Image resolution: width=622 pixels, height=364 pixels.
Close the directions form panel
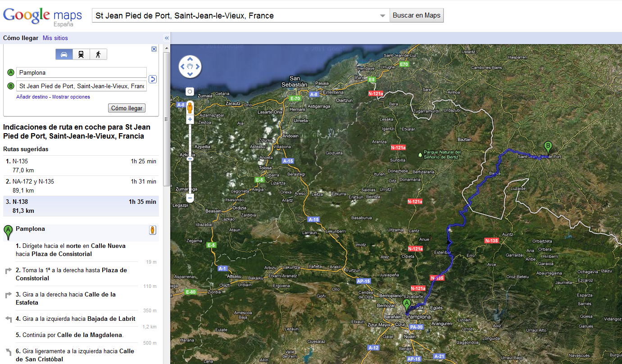point(154,49)
